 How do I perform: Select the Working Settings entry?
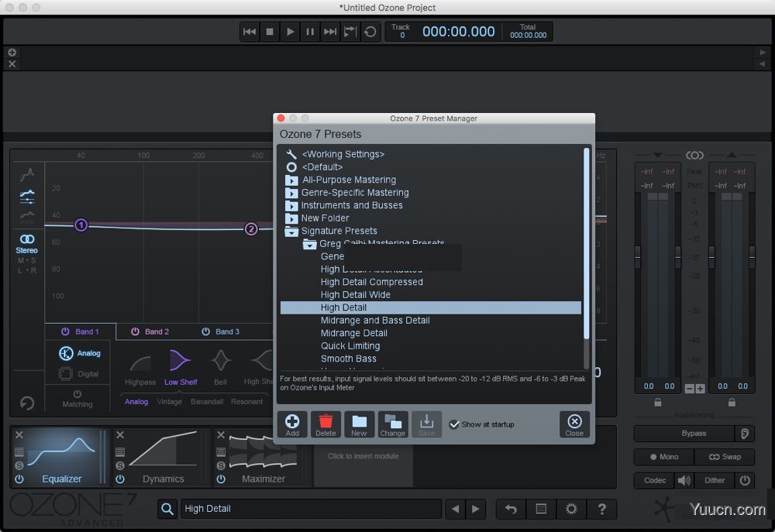click(x=343, y=154)
